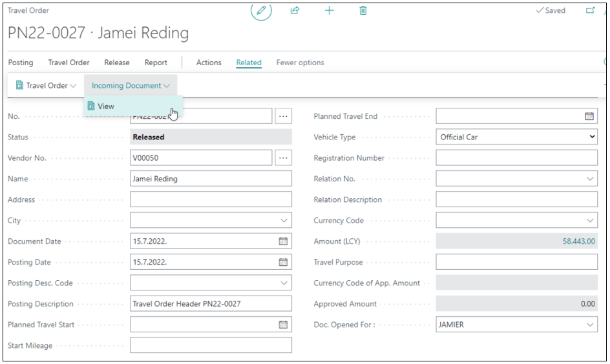Click the Amount (LCY) value 58.443,00
The width and height of the screenshot is (610, 364).
579,241
